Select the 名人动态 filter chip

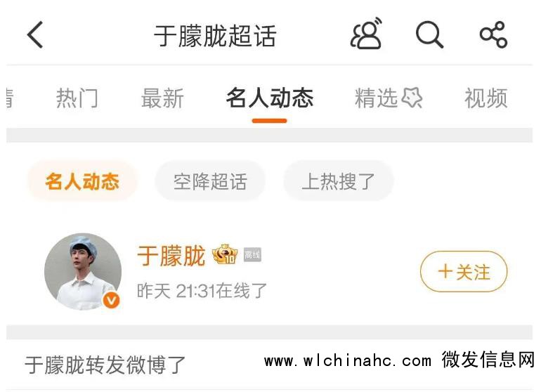coord(82,181)
